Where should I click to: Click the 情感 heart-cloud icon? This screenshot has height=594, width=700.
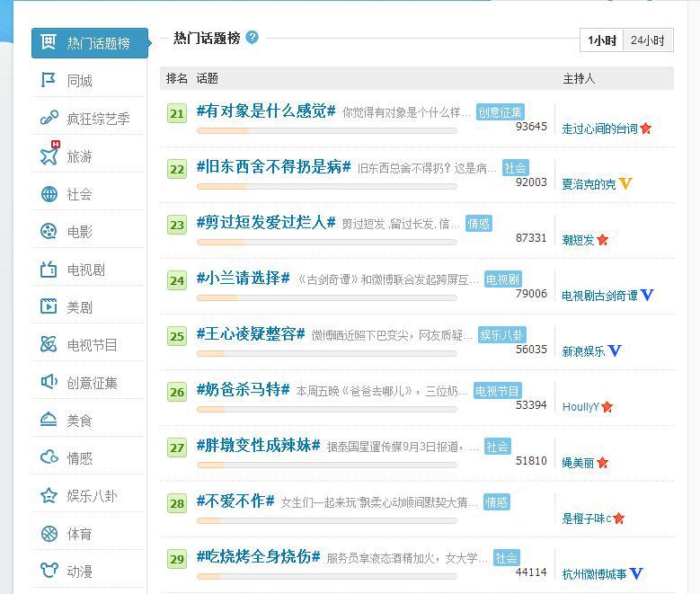coord(49,457)
